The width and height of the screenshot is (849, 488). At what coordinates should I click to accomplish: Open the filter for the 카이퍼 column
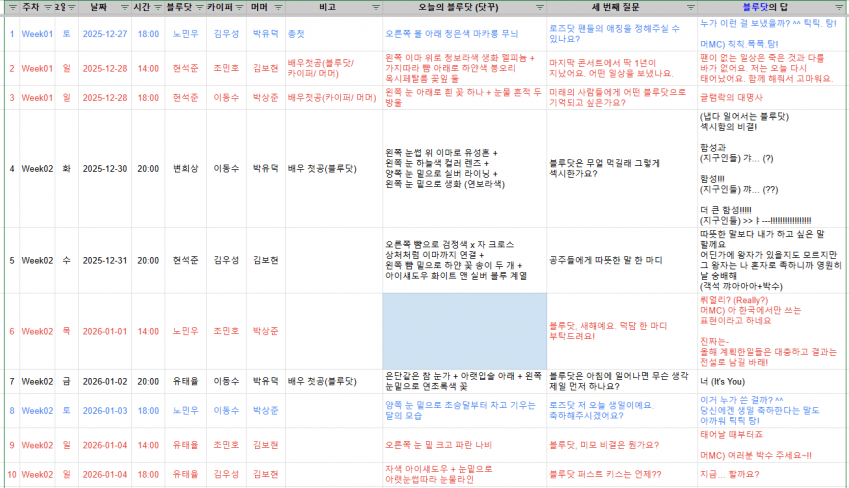(x=239, y=8)
